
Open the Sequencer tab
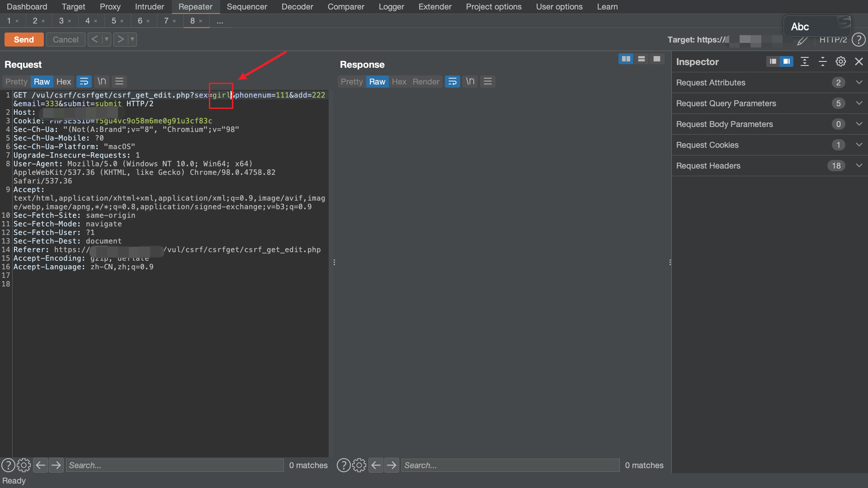coord(247,7)
